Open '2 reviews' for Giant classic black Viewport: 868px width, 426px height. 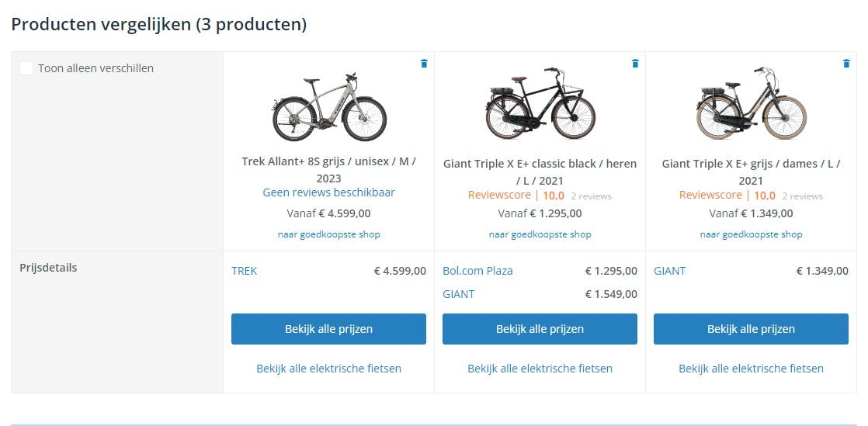coord(591,196)
